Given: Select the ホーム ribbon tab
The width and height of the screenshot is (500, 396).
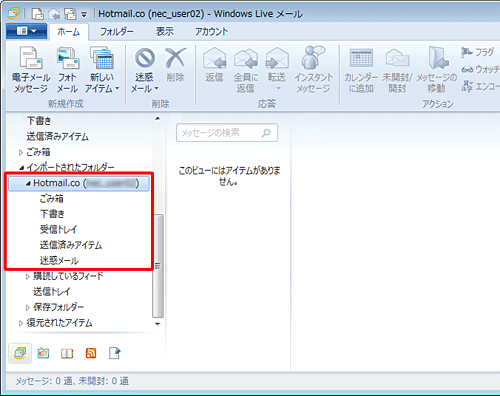Looking at the screenshot, I should coord(69,32).
